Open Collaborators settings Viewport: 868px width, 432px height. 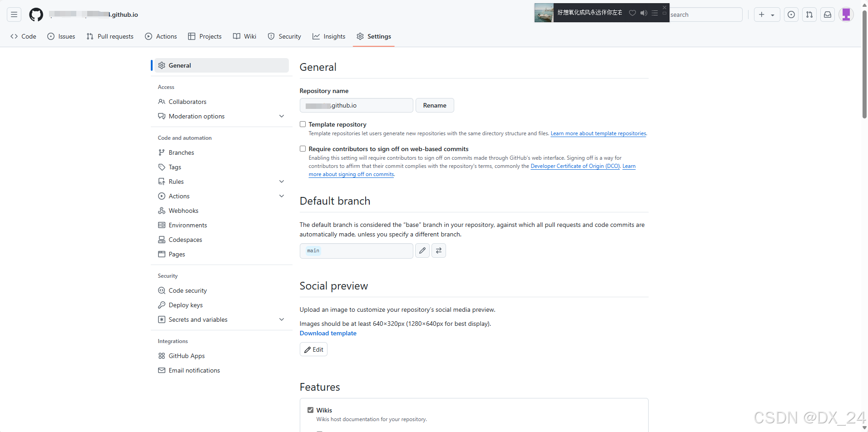[x=222, y=102]
